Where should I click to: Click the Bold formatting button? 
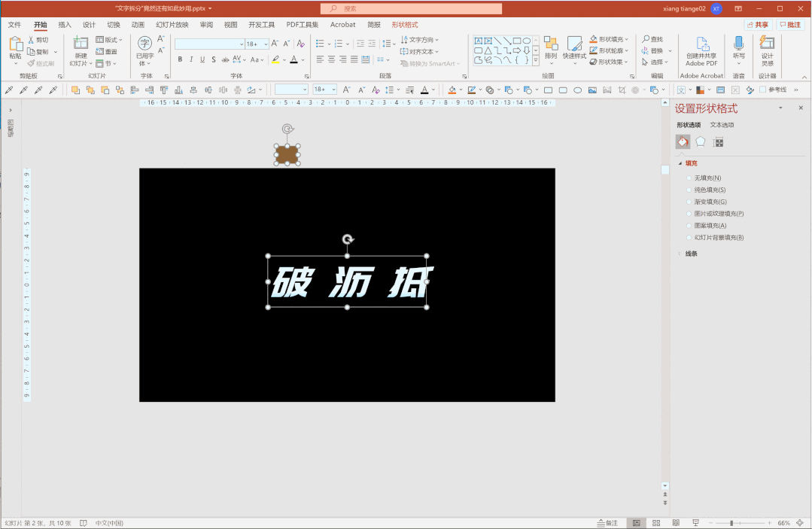coord(180,59)
